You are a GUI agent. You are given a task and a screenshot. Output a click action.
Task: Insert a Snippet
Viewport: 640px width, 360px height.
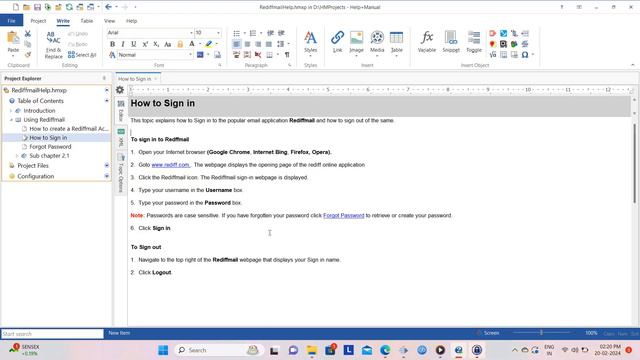click(x=451, y=42)
